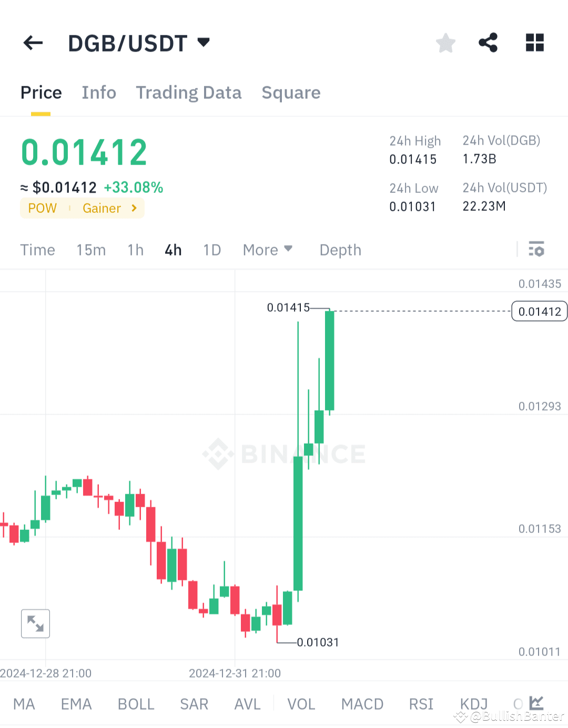Expand the POW category label
This screenshot has height=728, width=568.
click(x=42, y=208)
